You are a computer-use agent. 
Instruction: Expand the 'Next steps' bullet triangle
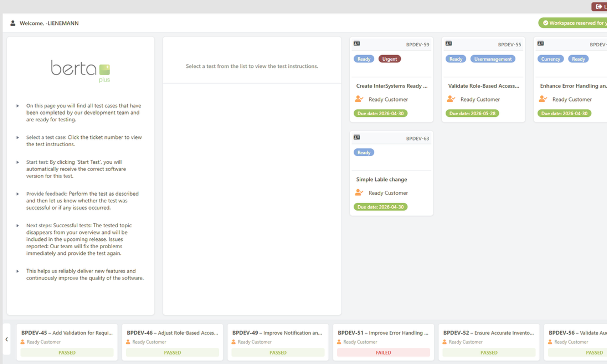coord(18,226)
